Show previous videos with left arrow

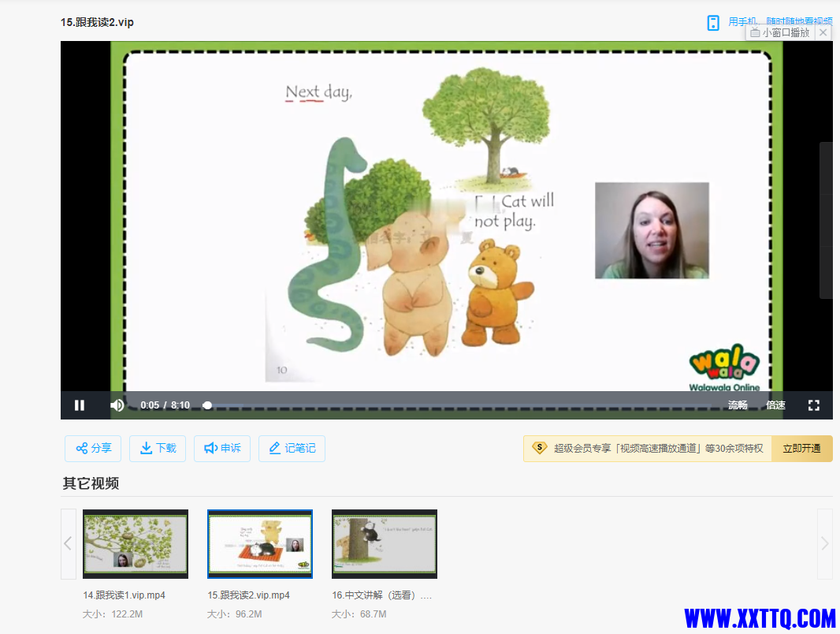coord(68,544)
